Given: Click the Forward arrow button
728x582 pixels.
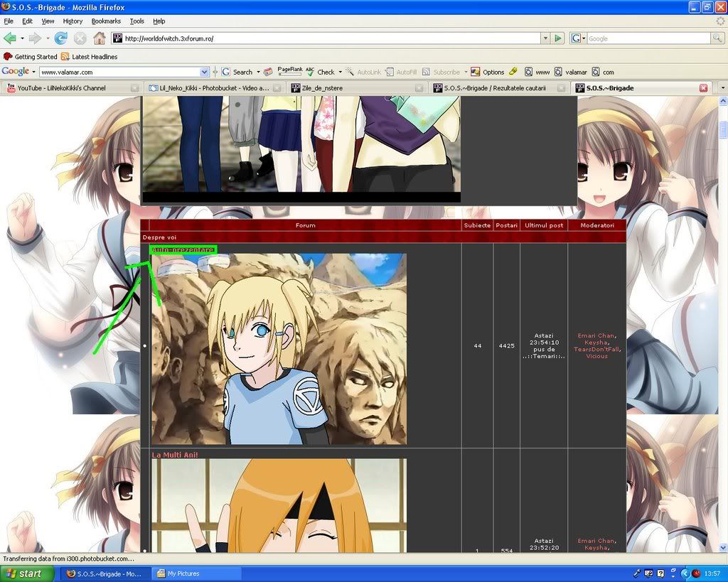Looking at the screenshot, I should click(35, 38).
